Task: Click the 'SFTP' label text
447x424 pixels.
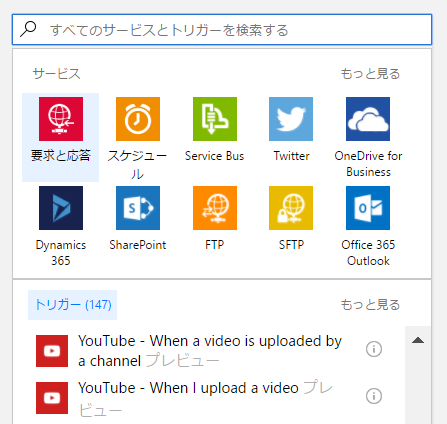Action: pos(291,245)
